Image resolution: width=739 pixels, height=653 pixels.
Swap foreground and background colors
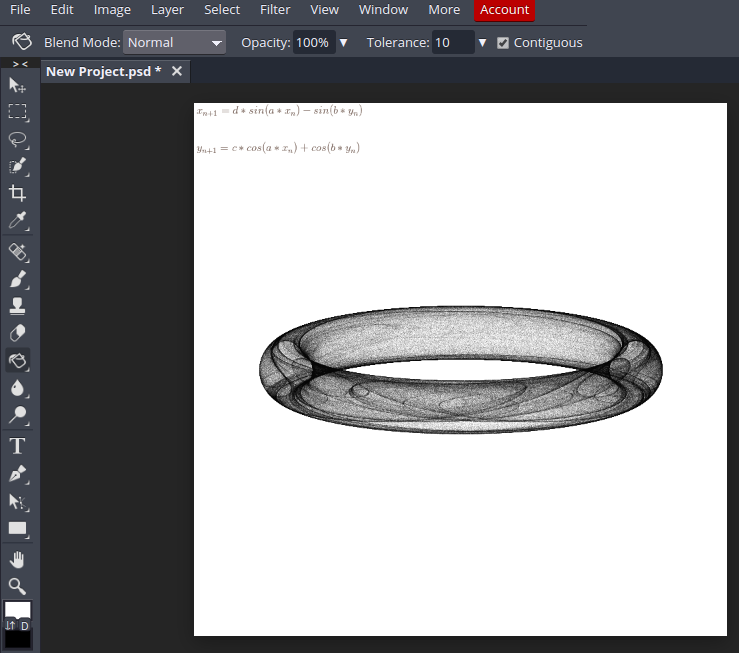pyautogui.click(x=10, y=625)
